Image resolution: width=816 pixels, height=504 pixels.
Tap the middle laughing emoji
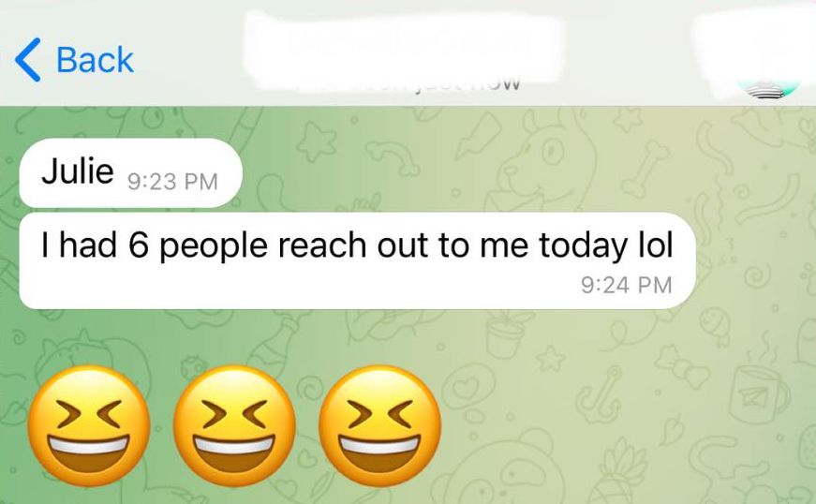click(234, 426)
